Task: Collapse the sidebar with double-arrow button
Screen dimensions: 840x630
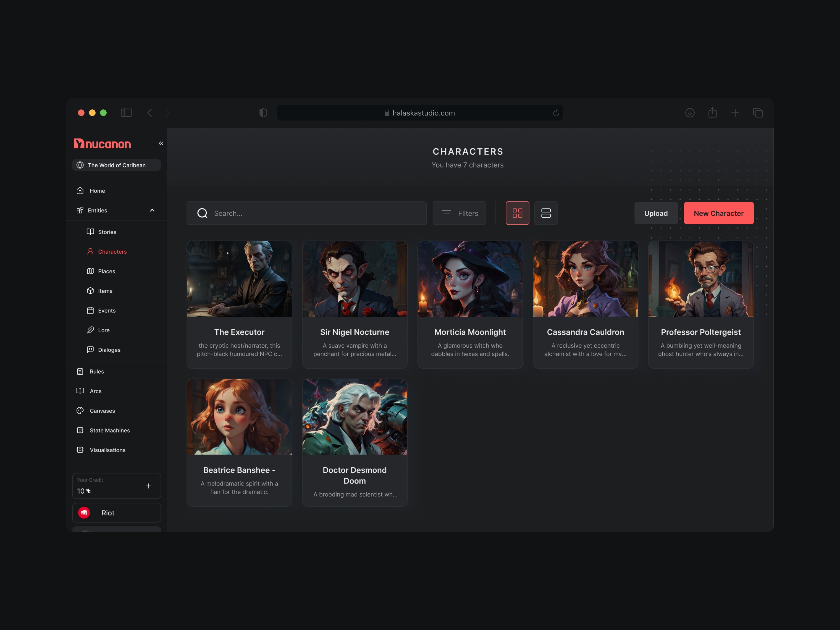Action: pyautogui.click(x=161, y=143)
